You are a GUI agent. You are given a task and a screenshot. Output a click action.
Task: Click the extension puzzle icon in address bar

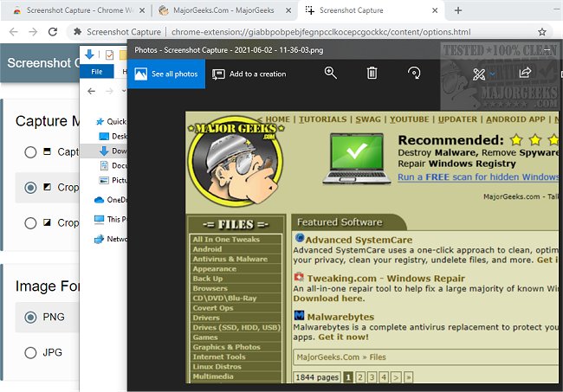pos(77,32)
